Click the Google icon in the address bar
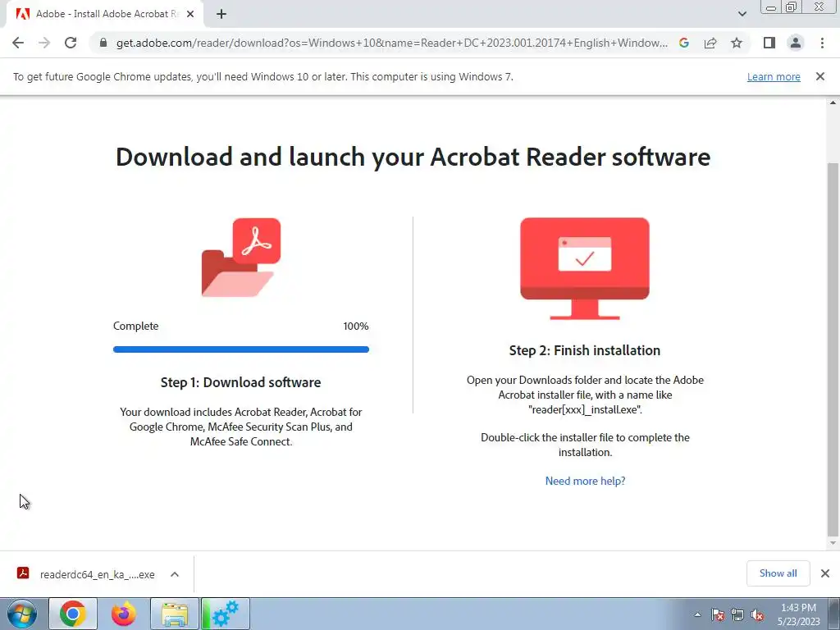The height and width of the screenshot is (630, 840). [x=683, y=43]
